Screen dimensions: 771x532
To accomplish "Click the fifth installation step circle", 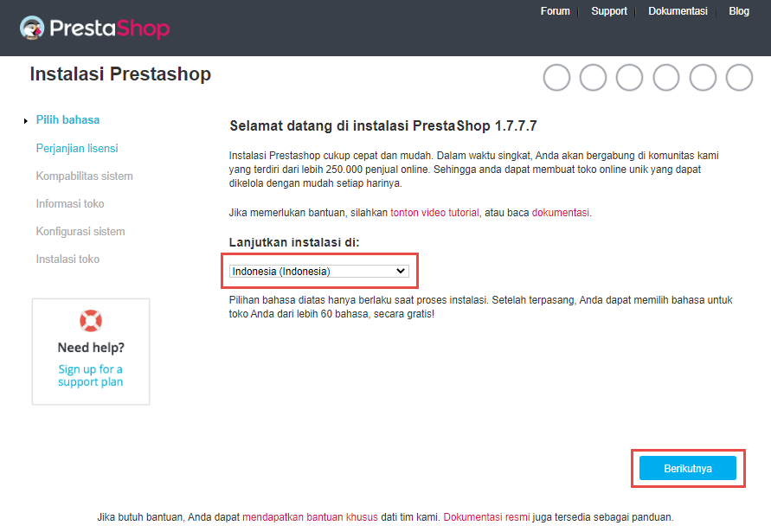I will coord(703,78).
